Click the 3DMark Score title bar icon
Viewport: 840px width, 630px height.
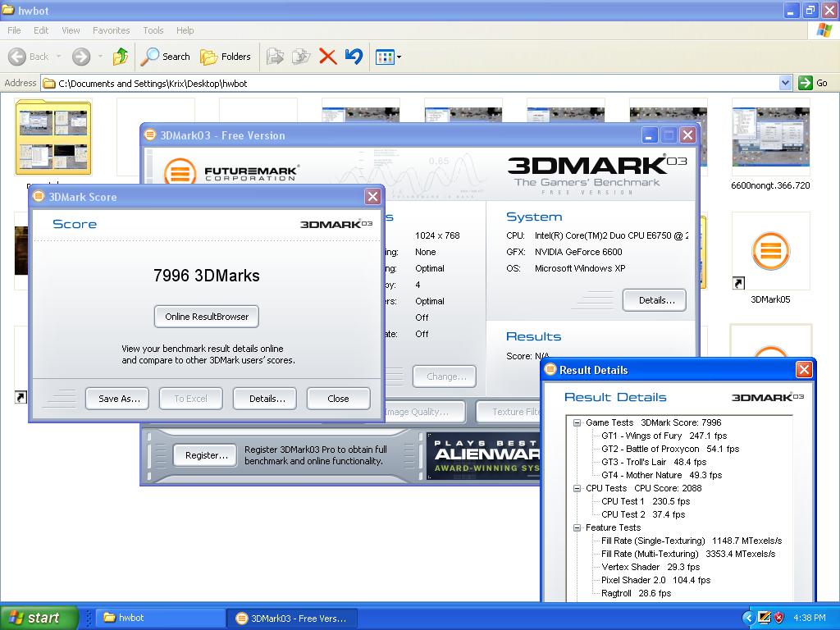coord(39,197)
